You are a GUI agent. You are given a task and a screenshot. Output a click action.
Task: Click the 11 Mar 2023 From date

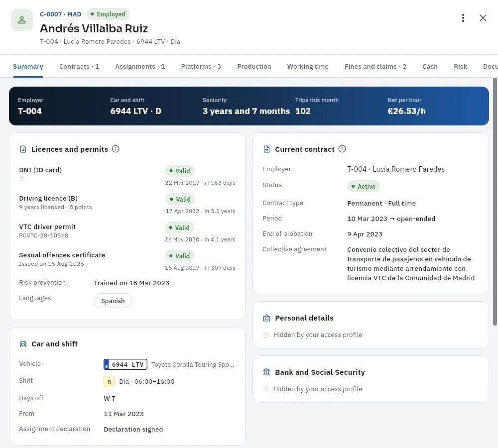[x=124, y=414]
